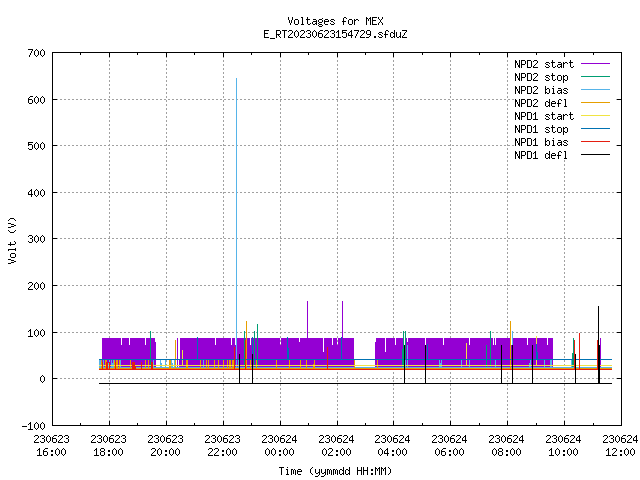Image resolution: width=640 pixels, height=480 pixels.
Task: Click the x-axis tick 230624 08:00
Action: click(506, 446)
